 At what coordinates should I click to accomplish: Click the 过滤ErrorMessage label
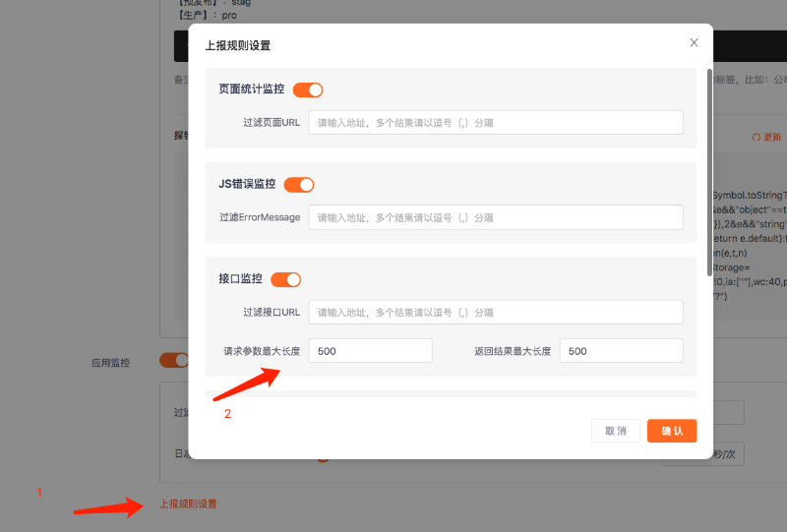260,217
